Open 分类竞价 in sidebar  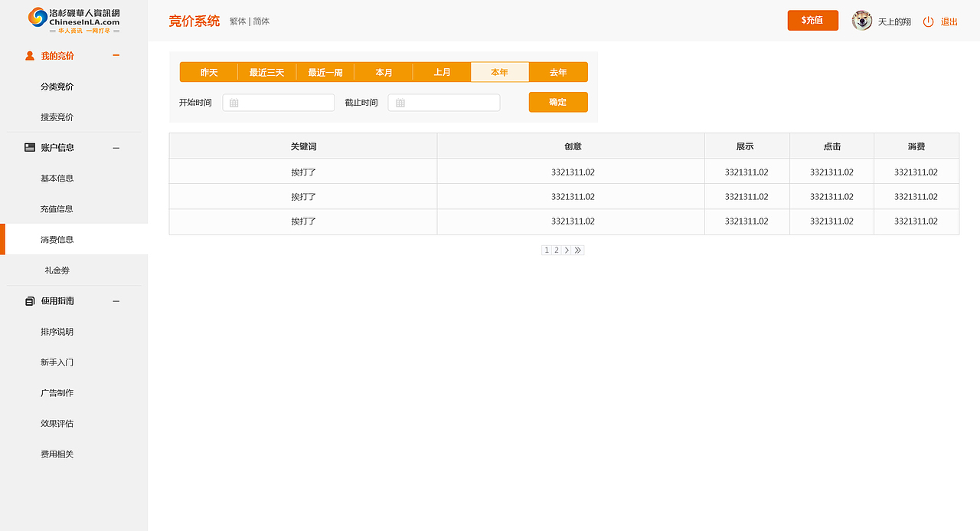click(x=57, y=87)
